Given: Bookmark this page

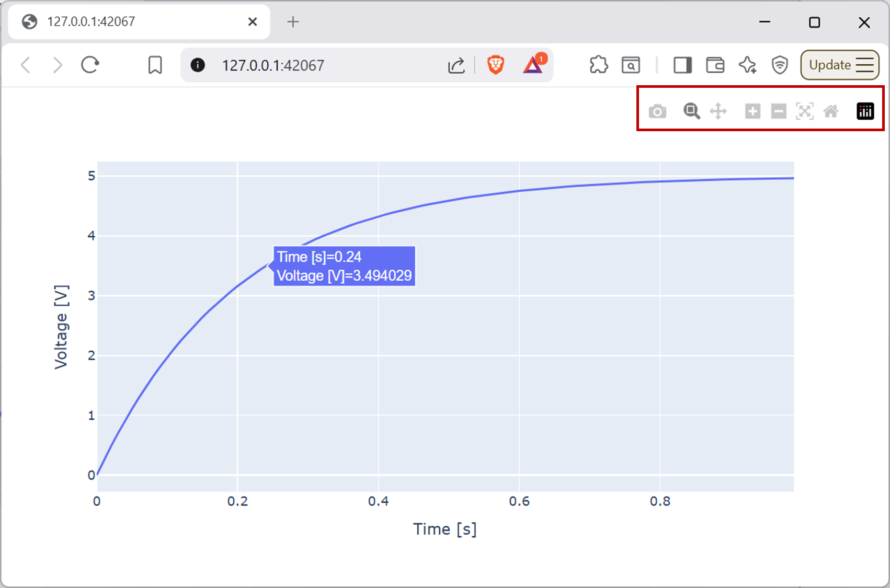Looking at the screenshot, I should [x=155, y=65].
